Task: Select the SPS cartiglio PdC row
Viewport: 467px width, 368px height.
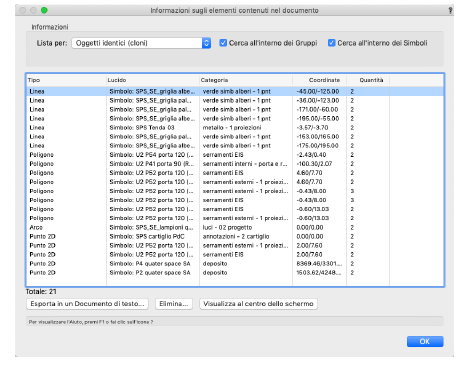Action: tap(235, 236)
